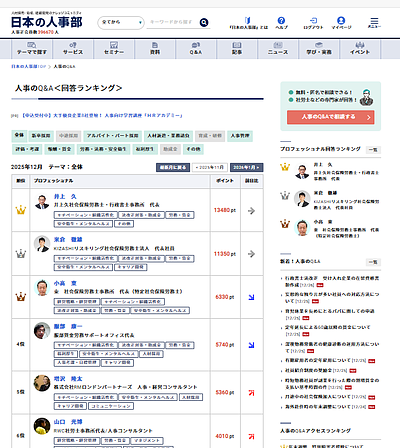The width and height of the screenshot is (400, 448).
Task: Click bronze crown icon in sidebar ranking
Action: pyautogui.click(x=285, y=224)
